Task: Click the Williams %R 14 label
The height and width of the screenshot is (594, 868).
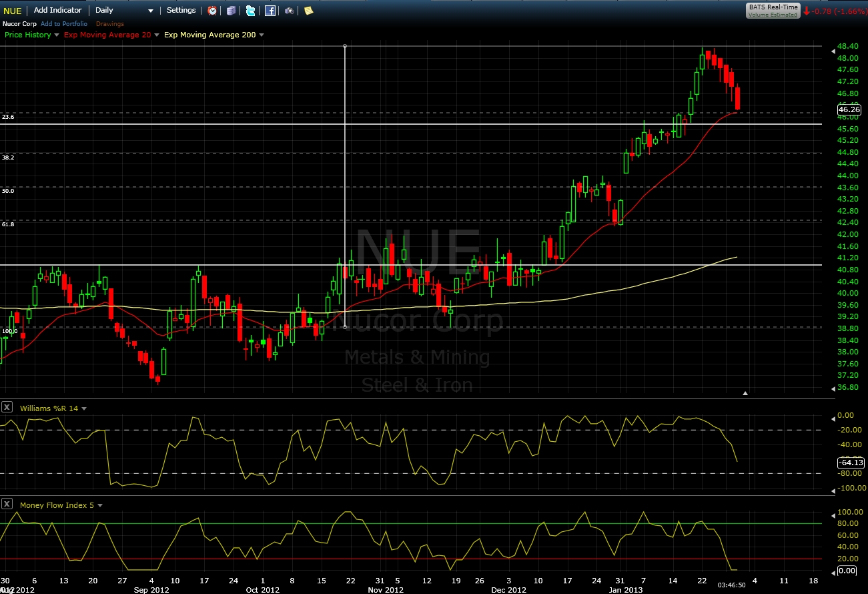Action: [49, 408]
